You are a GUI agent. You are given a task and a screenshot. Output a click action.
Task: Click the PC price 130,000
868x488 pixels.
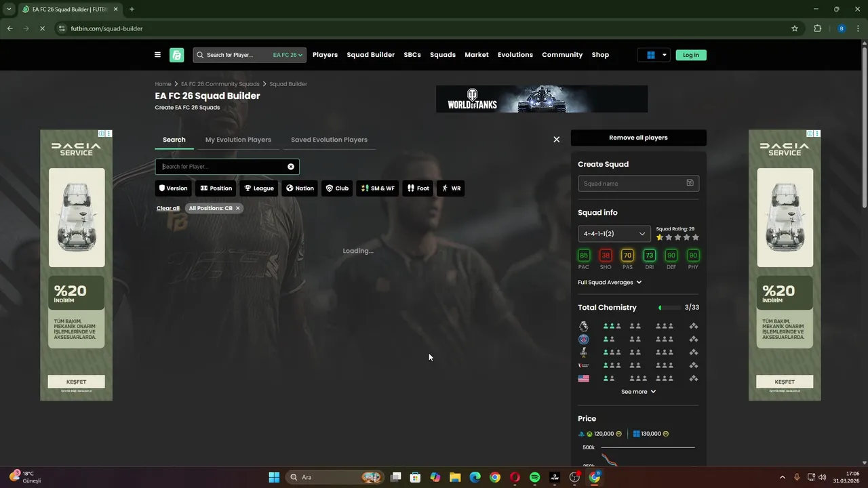(651, 434)
